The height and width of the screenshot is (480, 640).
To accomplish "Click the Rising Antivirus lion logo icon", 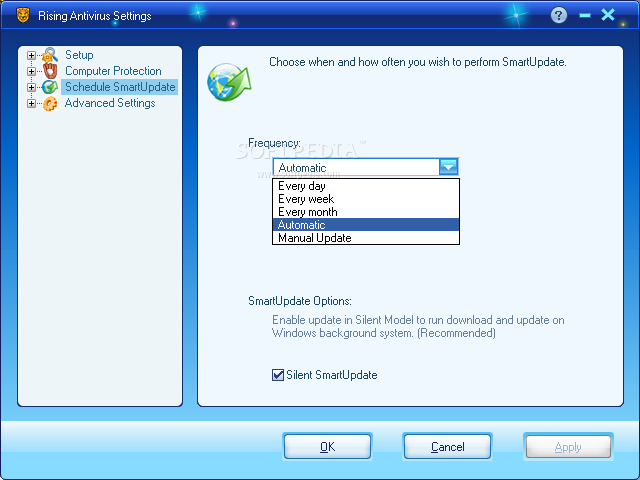I will (23, 15).
